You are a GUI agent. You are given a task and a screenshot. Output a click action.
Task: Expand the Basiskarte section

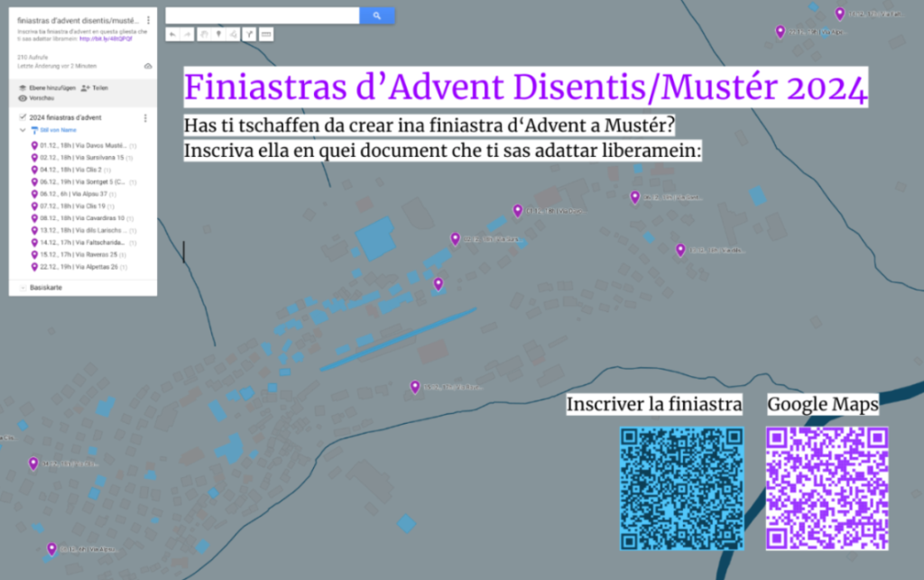[x=23, y=287]
